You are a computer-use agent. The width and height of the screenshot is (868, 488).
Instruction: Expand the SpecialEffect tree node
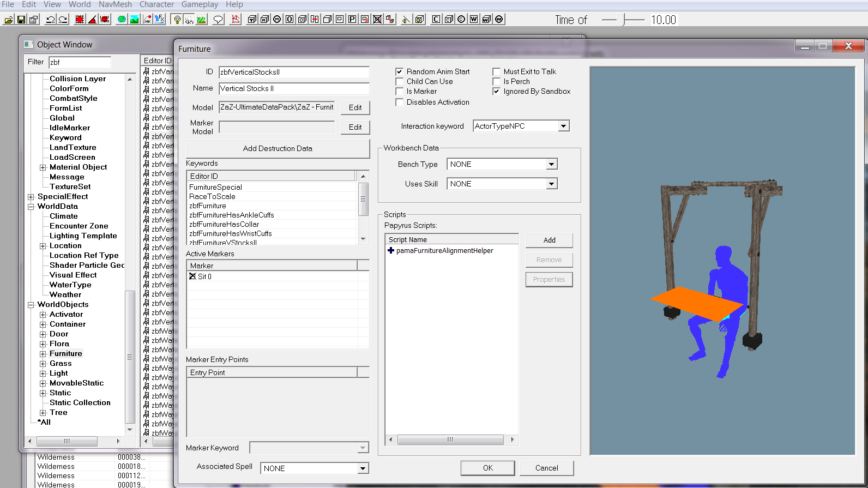(31, 197)
